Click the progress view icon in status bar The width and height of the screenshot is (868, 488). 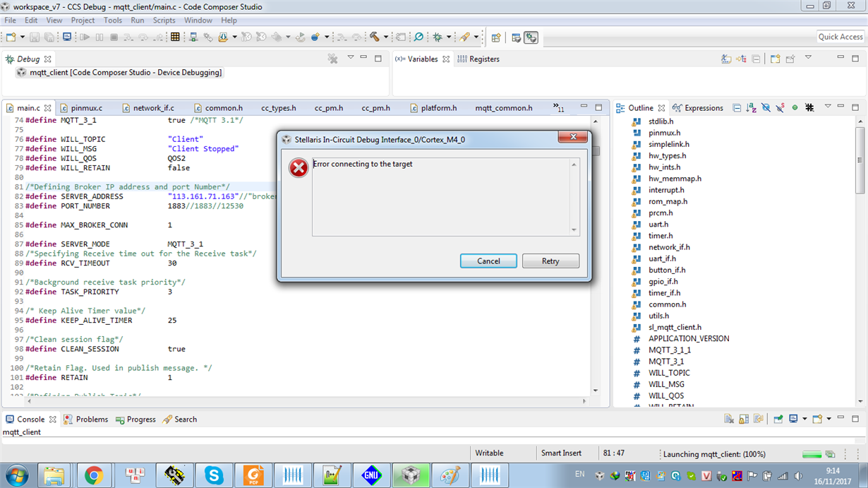[x=830, y=454]
